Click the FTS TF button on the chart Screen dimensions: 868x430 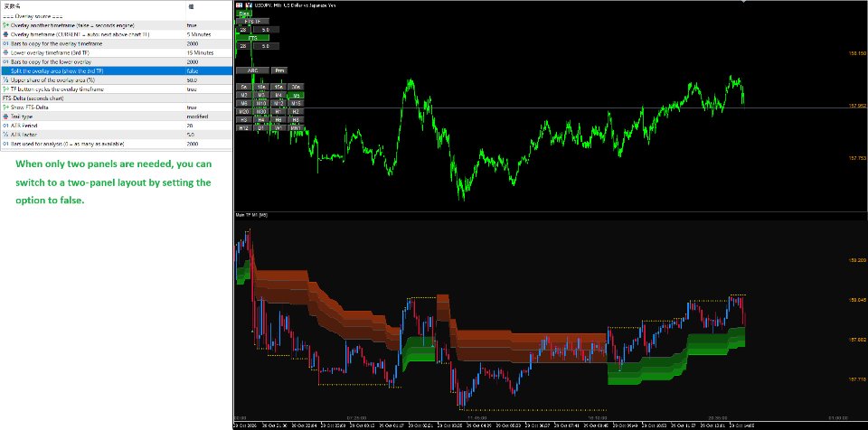[253, 21]
